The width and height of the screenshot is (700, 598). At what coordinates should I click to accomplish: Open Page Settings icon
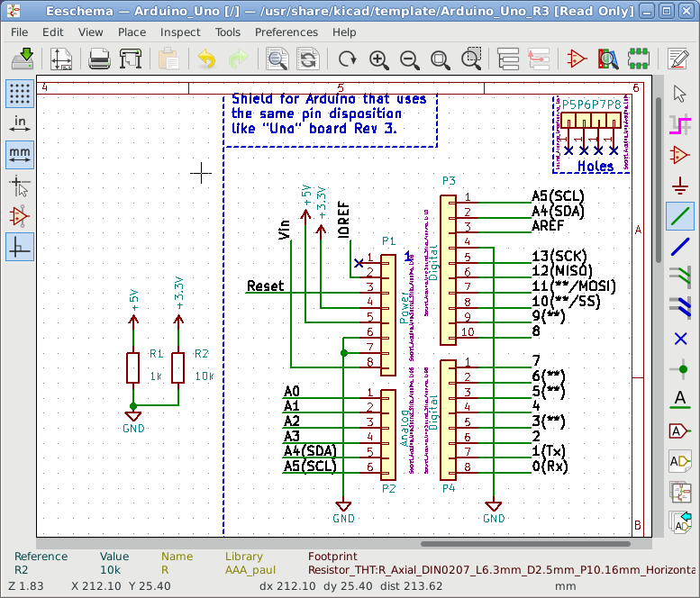(61, 59)
